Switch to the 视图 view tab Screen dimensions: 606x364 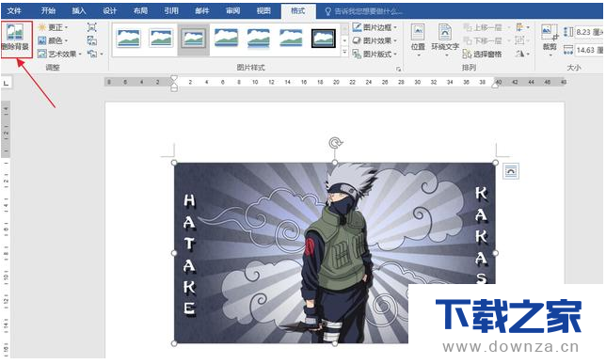[x=263, y=11]
